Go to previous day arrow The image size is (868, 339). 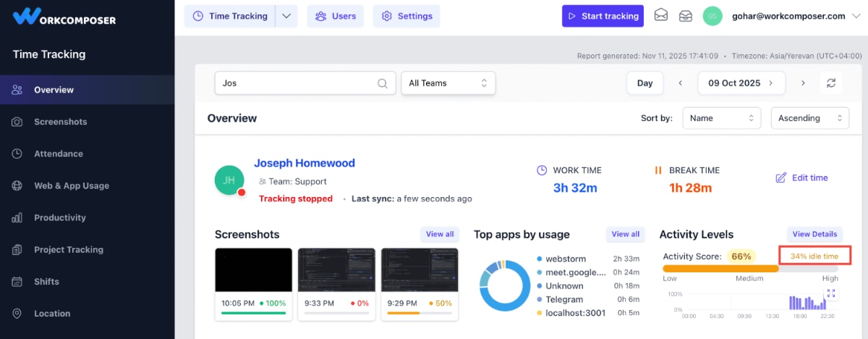click(680, 83)
